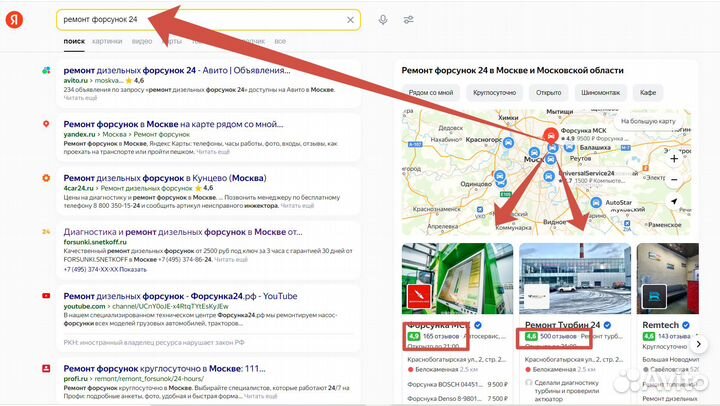Image resolution: width=720 pixels, height=406 pixels.
Task: Click На большую карту button
Action: pos(648,121)
